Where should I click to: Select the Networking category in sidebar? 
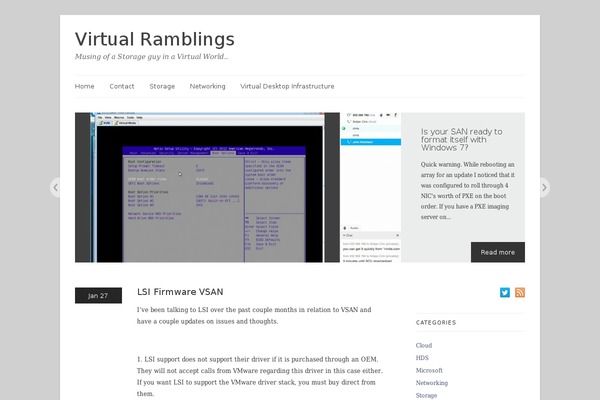click(432, 383)
